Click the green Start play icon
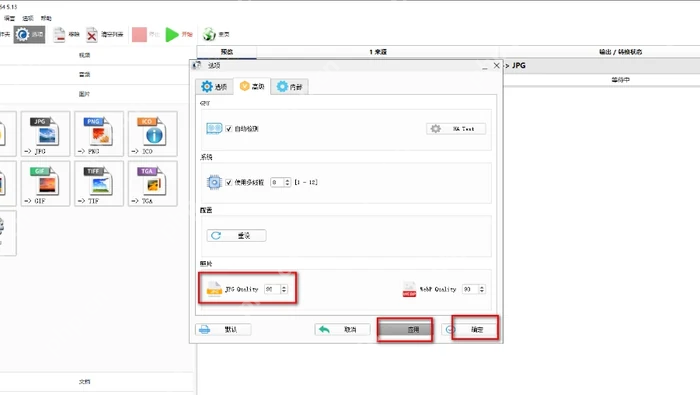This screenshot has height=395, width=700. coord(172,34)
